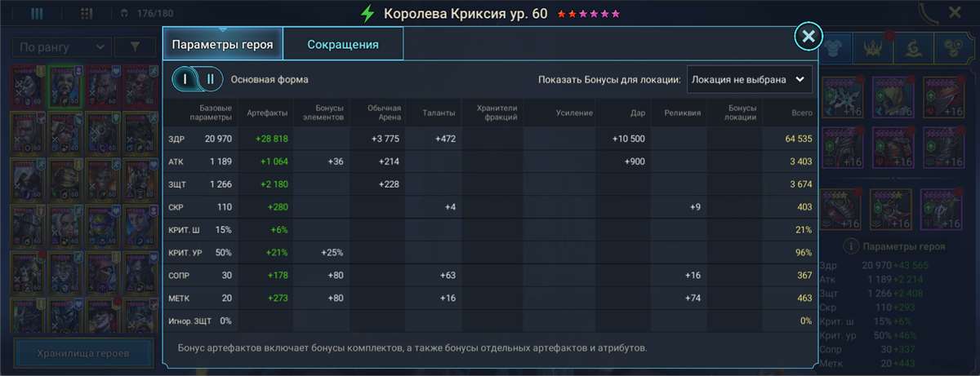Click the lightning affinity icon next to hero name

tap(368, 14)
